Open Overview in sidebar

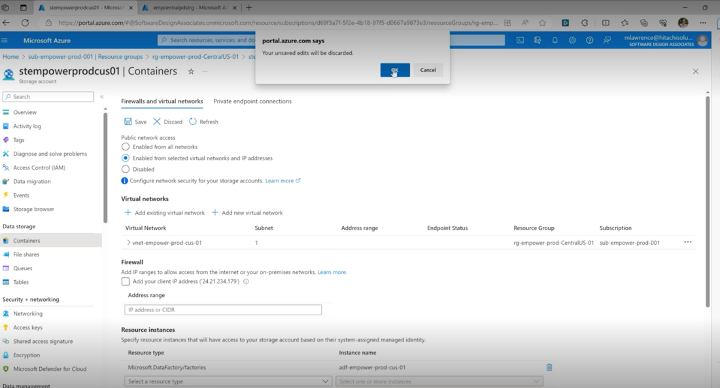25,112
